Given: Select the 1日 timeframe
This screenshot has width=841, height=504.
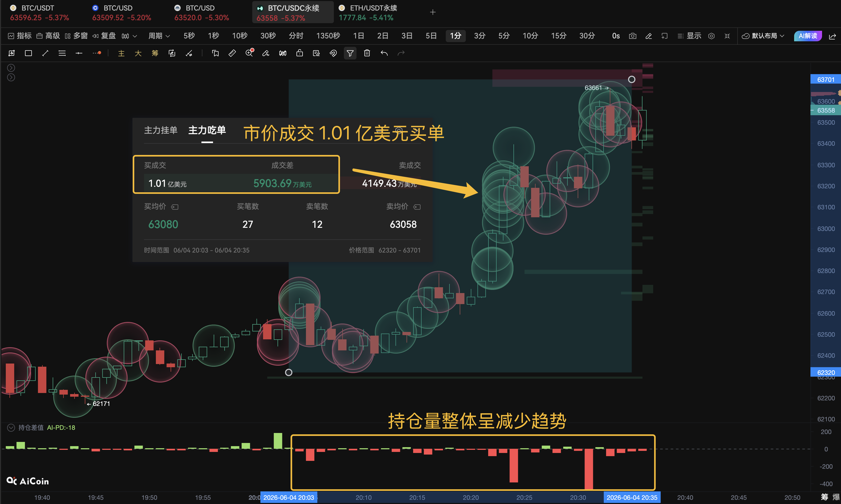Looking at the screenshot, I should [x=359, y=36].
